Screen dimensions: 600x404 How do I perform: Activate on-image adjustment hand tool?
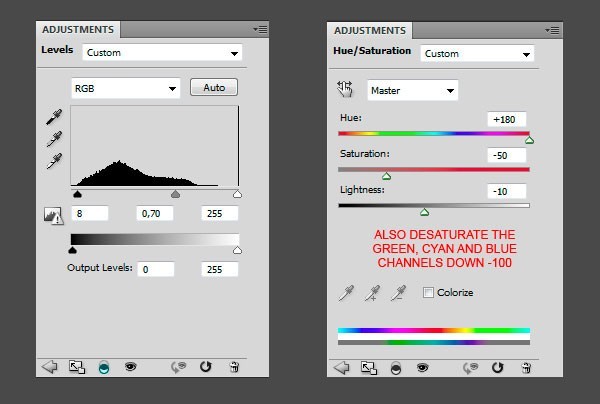tap(345, 89)
